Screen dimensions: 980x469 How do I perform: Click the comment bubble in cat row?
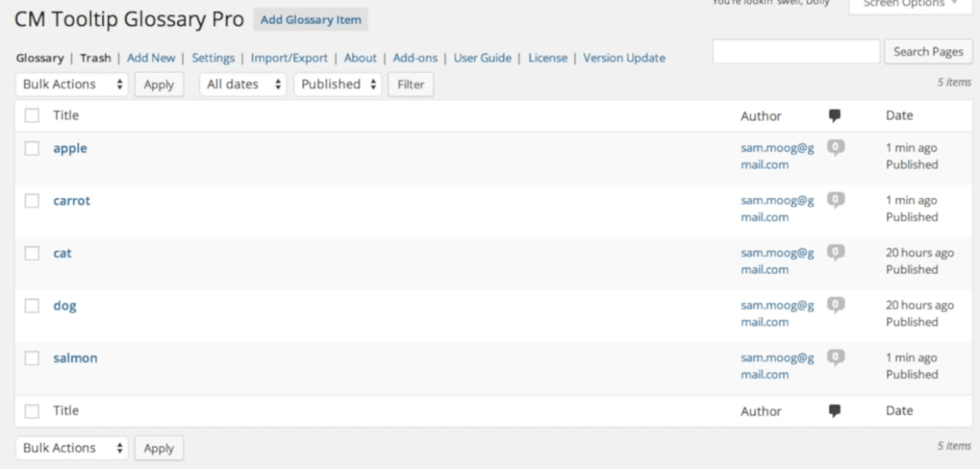coord(835,252)
